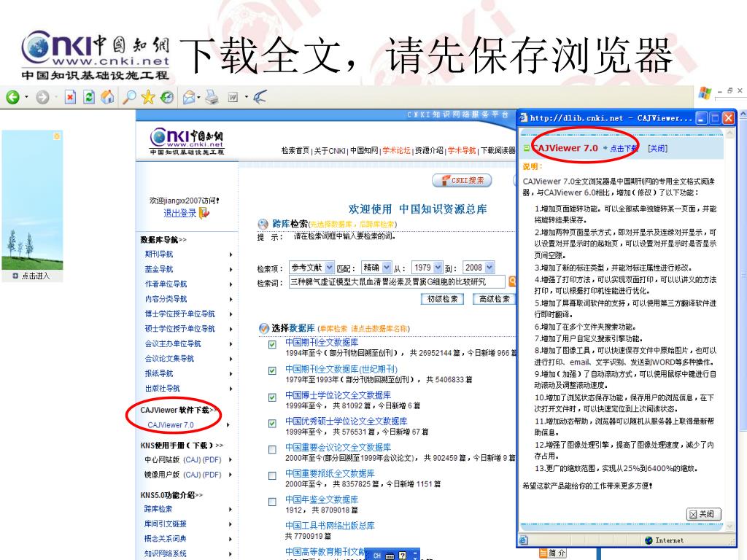Click the 点击进入 banner link
Image resolution: width=747 pixels, height=560 pixels.
click(35, 276)
